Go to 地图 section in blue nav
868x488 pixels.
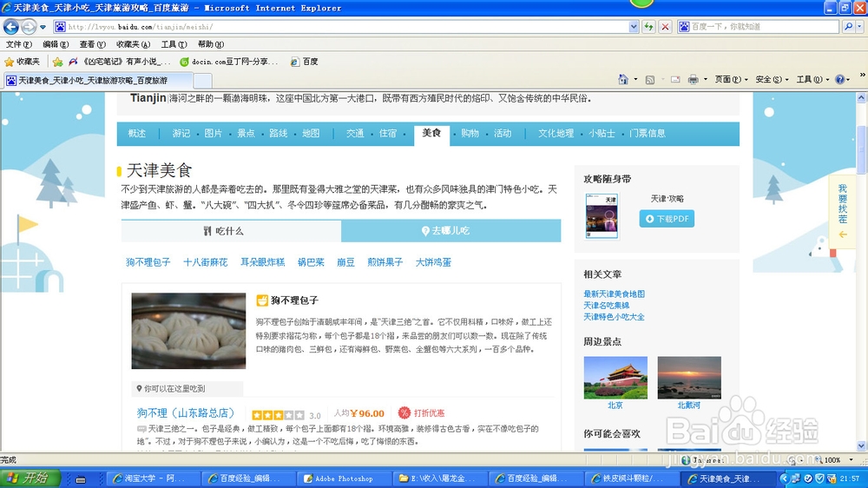coord(311,134)
